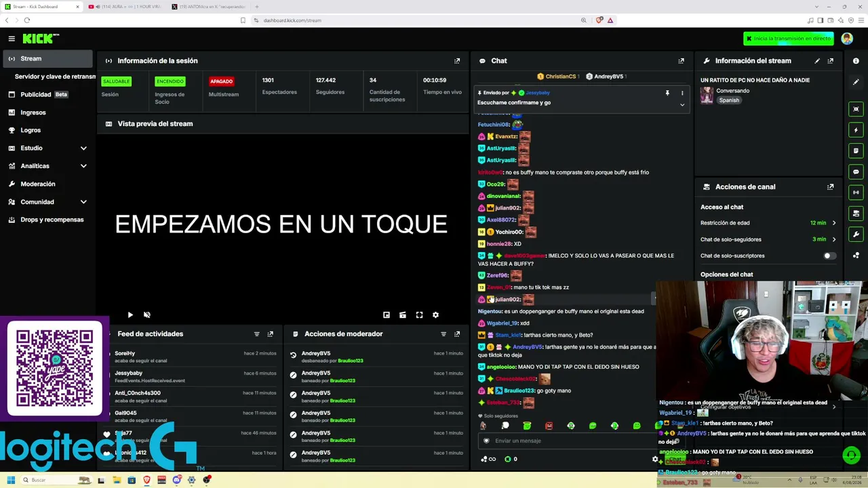Toggle the notes widget in the right toolbar

(856, 150)
